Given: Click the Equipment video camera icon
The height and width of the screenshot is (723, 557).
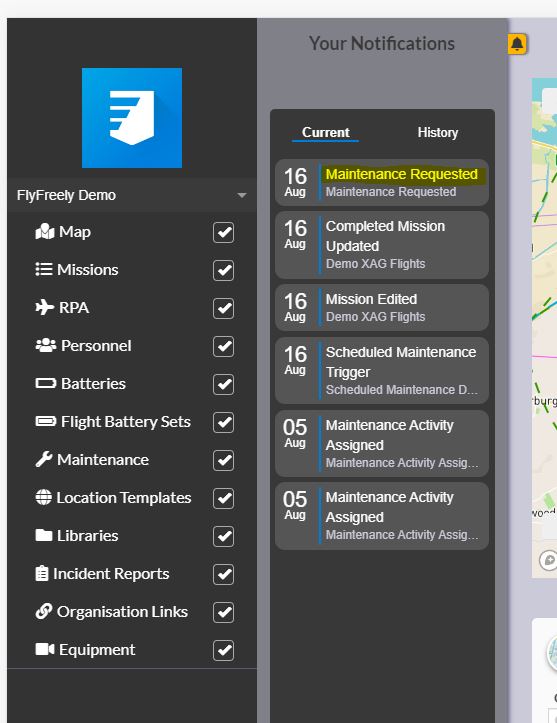Looking at the screenshot, I should pos(45,649).
